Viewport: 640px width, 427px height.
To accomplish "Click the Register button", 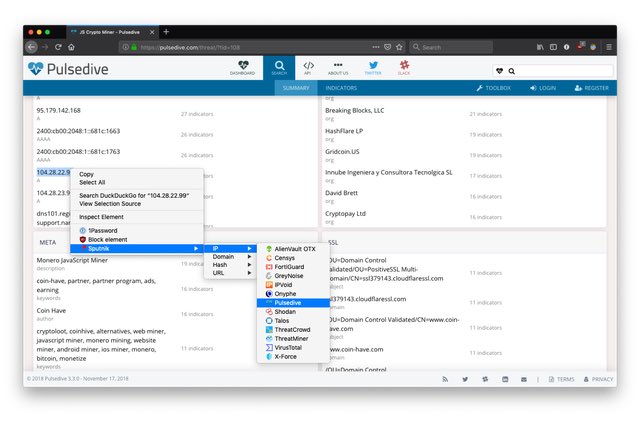I will point(591,88).
